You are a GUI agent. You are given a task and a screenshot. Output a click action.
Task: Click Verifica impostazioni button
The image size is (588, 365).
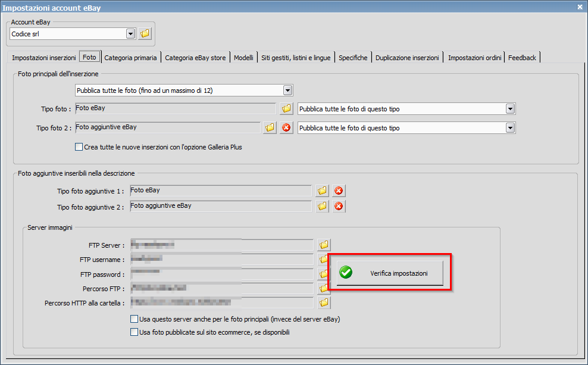[x=390, y=273]
